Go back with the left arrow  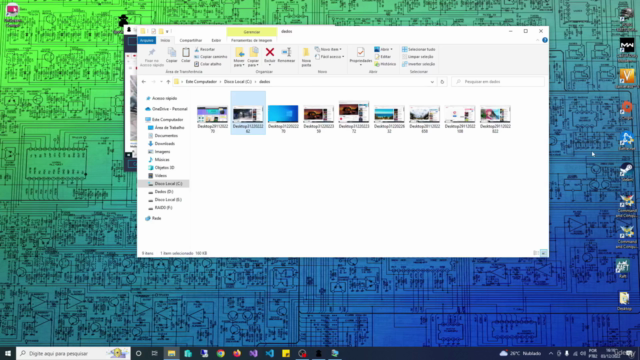tap(144, 82)
